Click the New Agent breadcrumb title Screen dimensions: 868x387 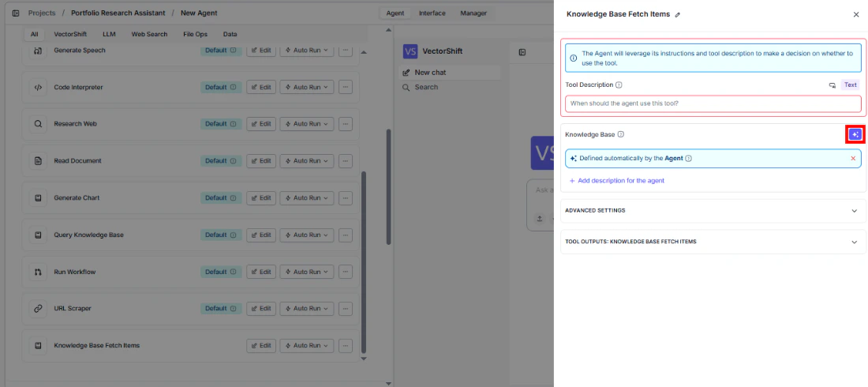coord(199,13)
